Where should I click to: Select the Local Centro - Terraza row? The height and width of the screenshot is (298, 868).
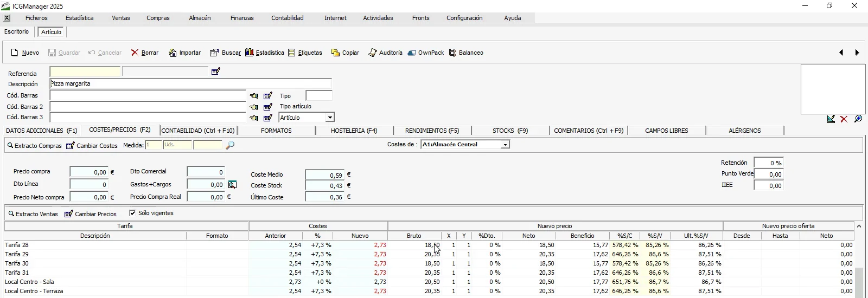[429, 291]
